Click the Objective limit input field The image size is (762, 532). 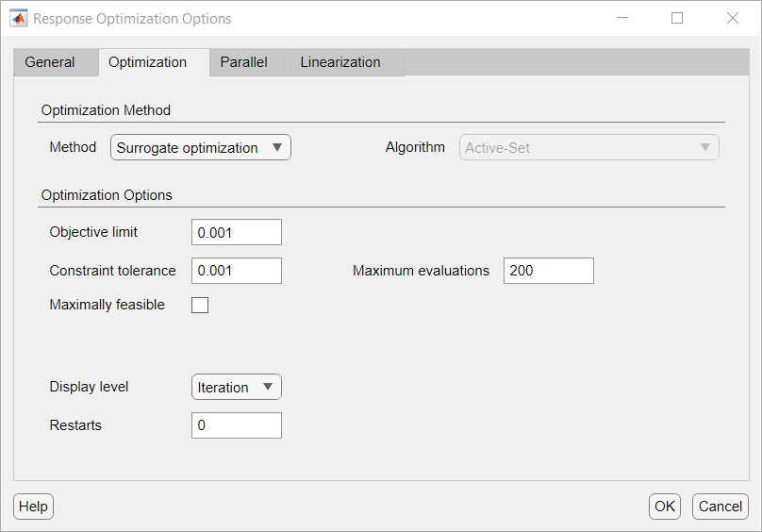pyautogui.click(x=236, y=232)
